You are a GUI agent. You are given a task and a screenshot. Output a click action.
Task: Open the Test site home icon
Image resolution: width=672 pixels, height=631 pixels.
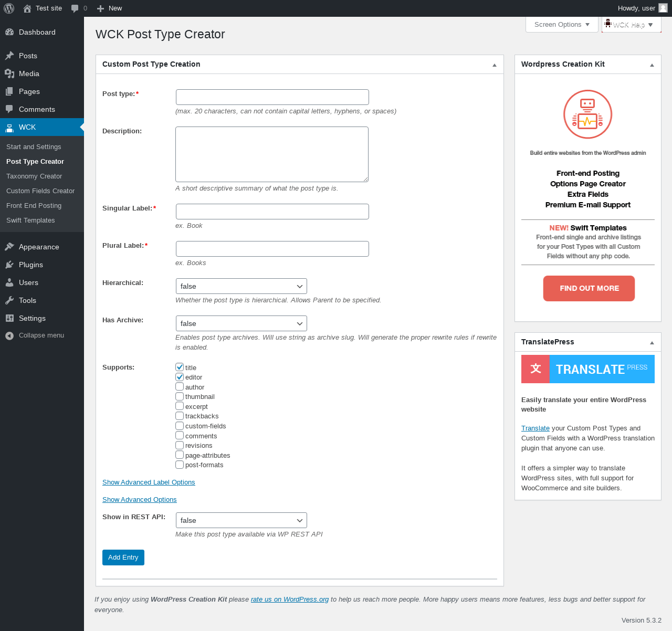tap(27, 8)
